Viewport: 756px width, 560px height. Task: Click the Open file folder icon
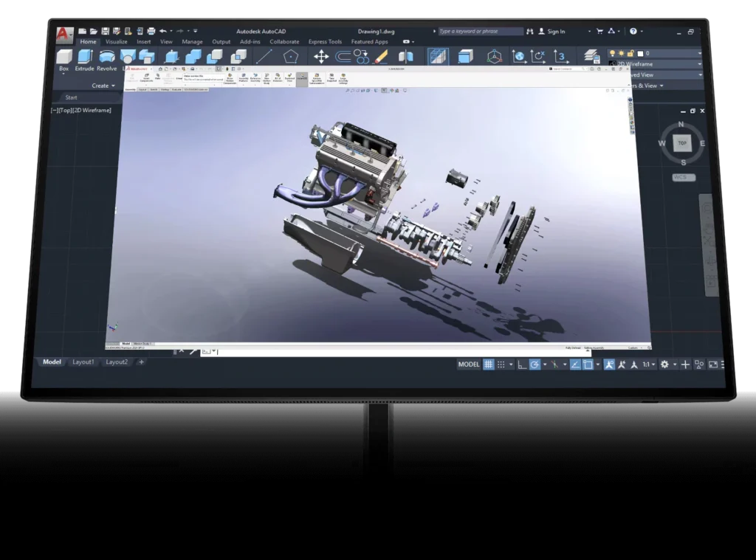(x=94, y=31)
